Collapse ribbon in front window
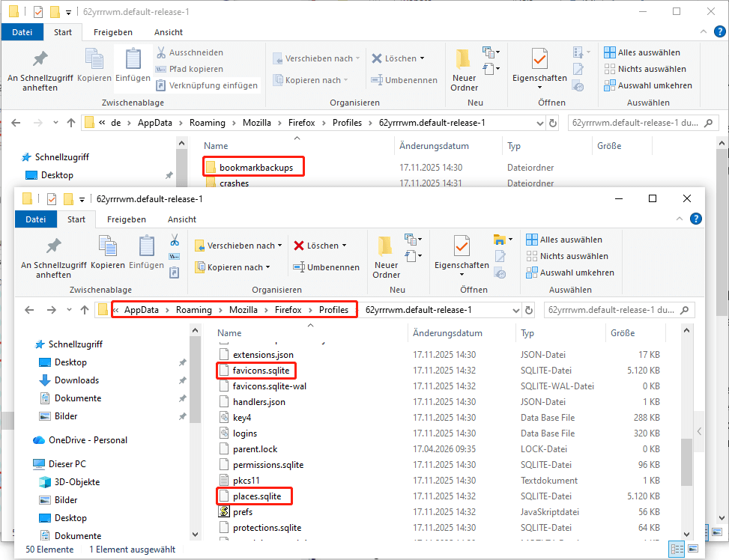 (680, 219)
